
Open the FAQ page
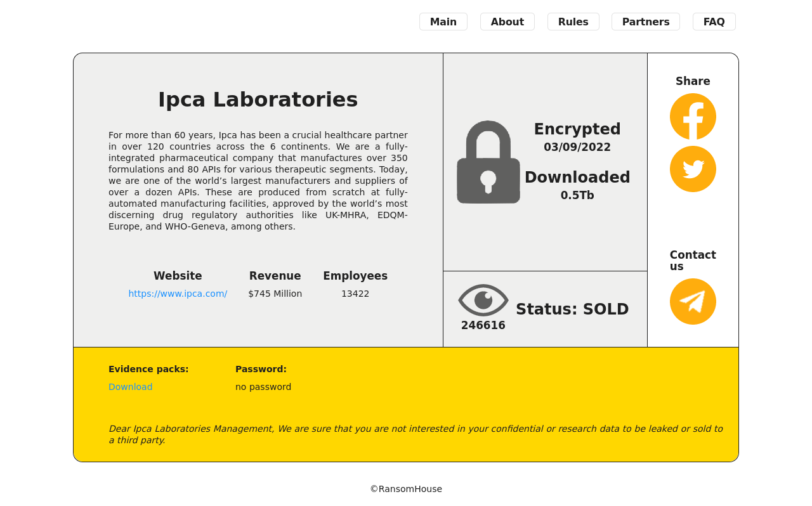[x=714, y=22]
